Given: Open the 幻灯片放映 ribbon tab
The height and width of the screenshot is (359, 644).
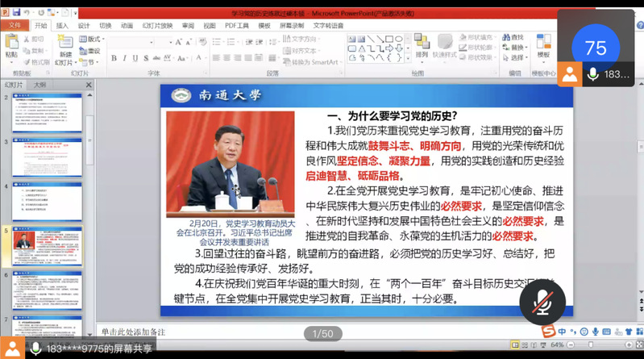Looking at the screenshot, I should pos(156,25).
